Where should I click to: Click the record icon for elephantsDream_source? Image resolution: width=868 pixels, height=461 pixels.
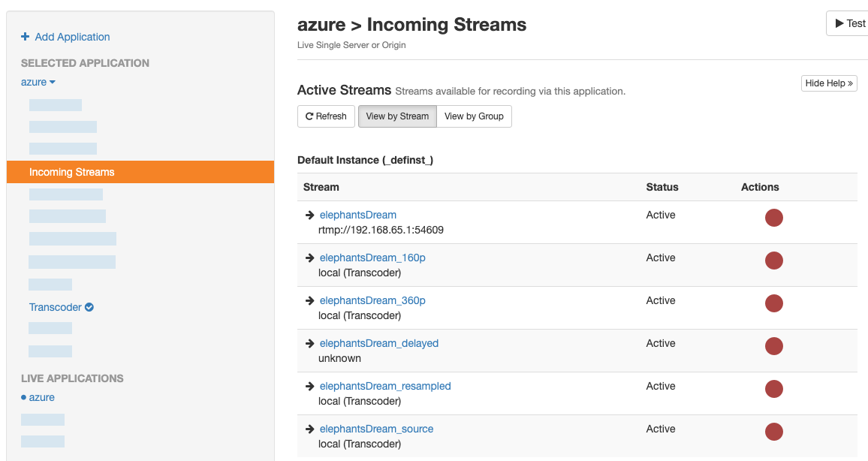[773, 432]
